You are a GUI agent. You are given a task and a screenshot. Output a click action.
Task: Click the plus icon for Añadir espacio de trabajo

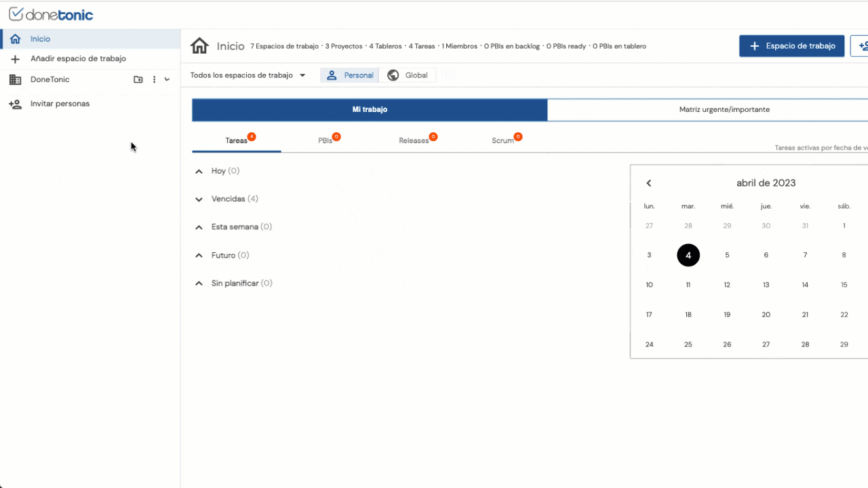15,59
